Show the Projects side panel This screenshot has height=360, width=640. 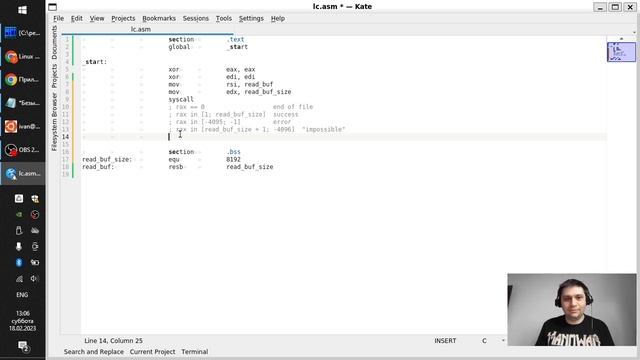click(55, 76)
